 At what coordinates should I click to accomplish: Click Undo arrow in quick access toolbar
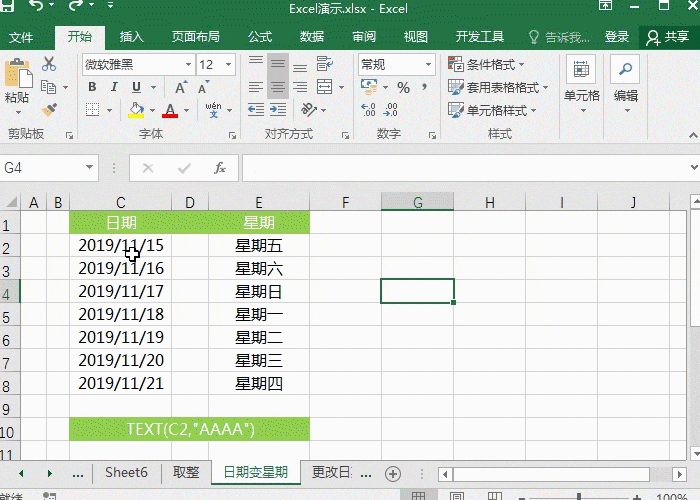[x=36, y=6]
